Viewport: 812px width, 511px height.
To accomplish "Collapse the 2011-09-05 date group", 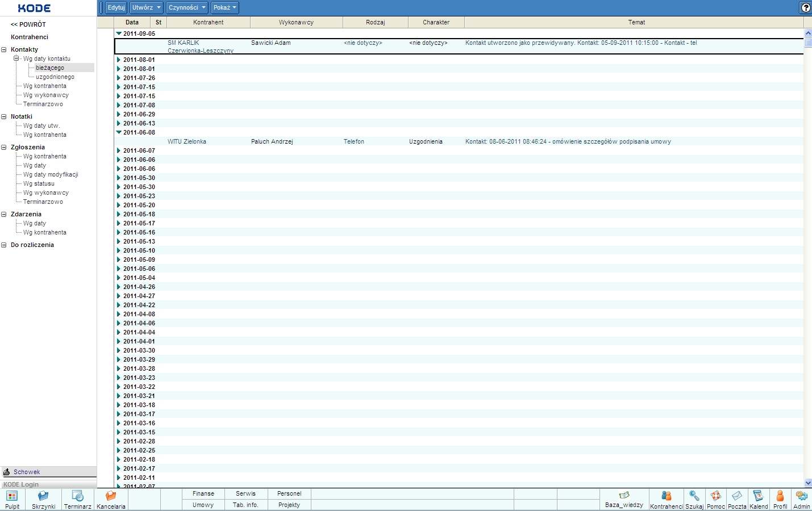I will (x=119, y=33).
